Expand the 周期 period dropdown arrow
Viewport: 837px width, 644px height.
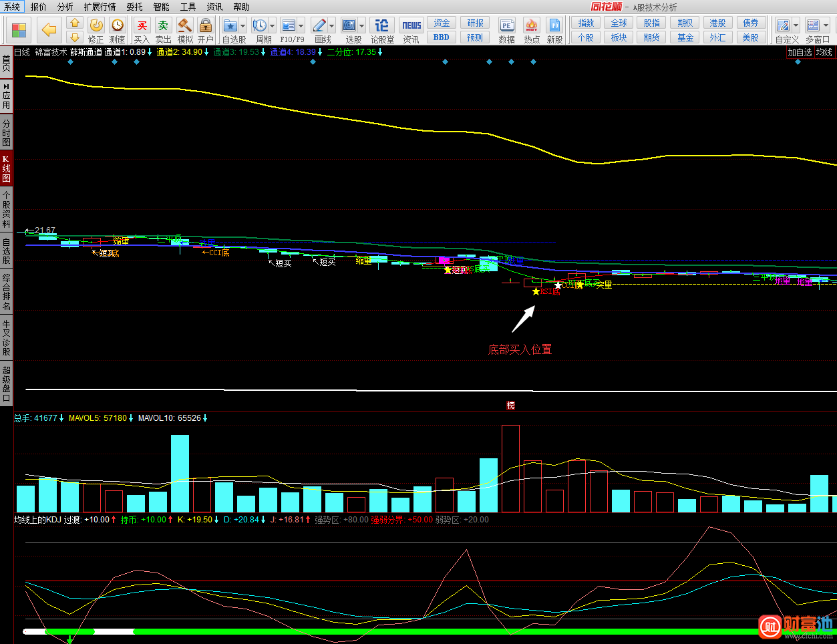coord(273,26)
